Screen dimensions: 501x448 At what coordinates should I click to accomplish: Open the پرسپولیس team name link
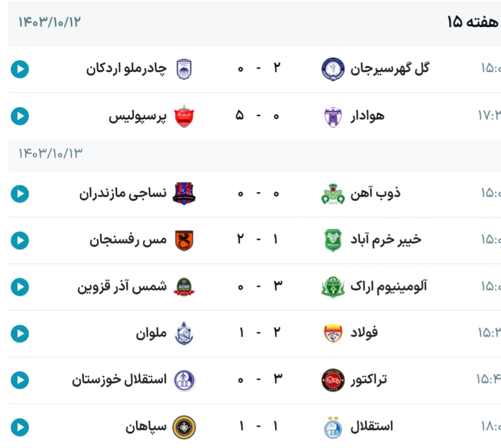[137, 116]
